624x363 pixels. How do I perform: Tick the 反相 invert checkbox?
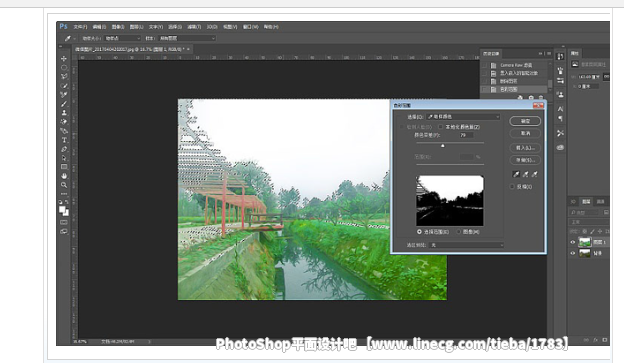point(512,186)
